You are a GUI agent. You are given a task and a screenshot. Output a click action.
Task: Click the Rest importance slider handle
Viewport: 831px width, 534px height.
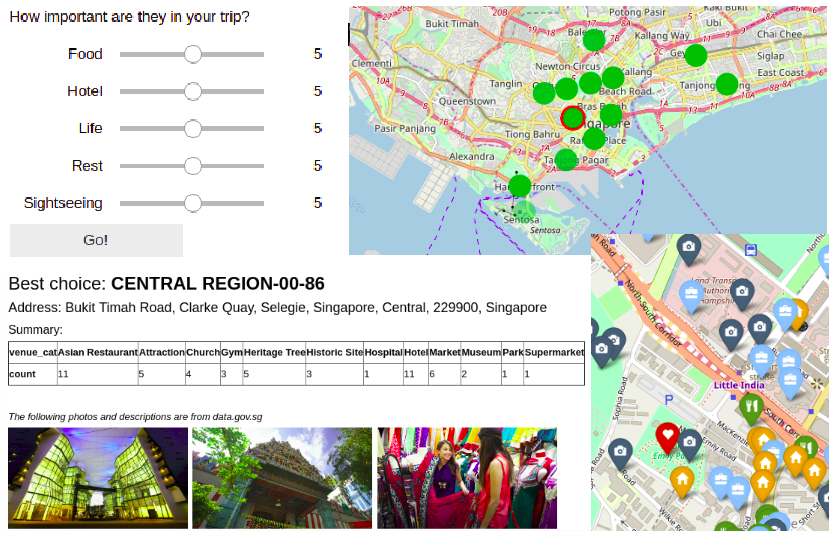(x=193, y=166)
